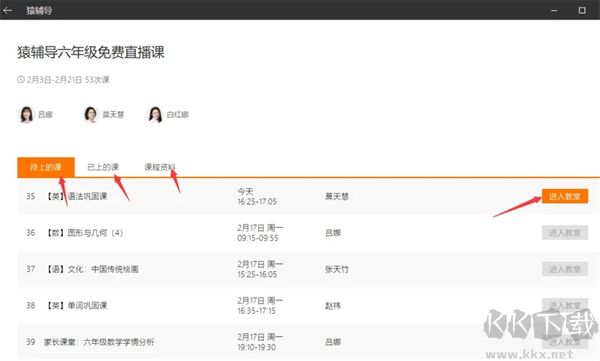The height and width of the screenshot is (361, 600).
Task: Select lesson 35 【英】语法巩固课
Action: coord(77,196)
